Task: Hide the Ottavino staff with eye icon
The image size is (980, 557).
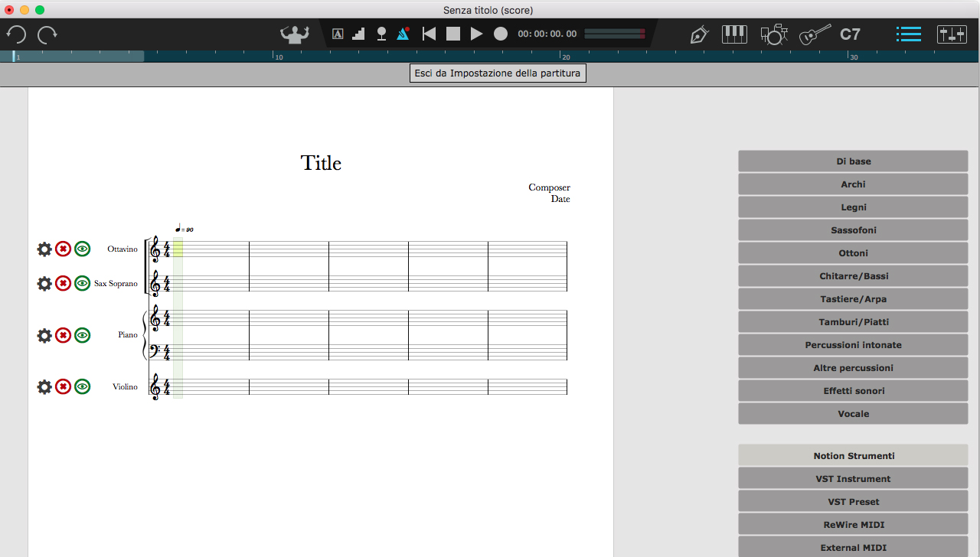Action: pyautogui.click(x=83, y=249)
